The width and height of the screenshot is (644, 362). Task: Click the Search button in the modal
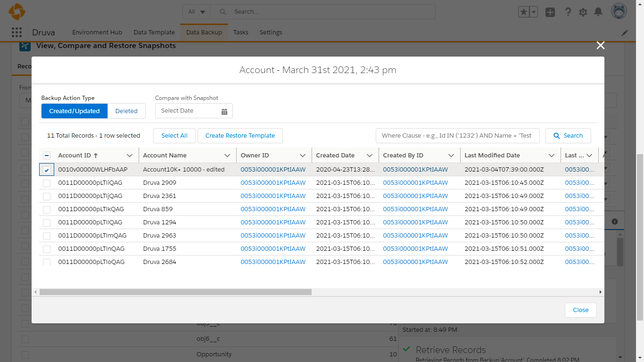(x=568, y=135)
